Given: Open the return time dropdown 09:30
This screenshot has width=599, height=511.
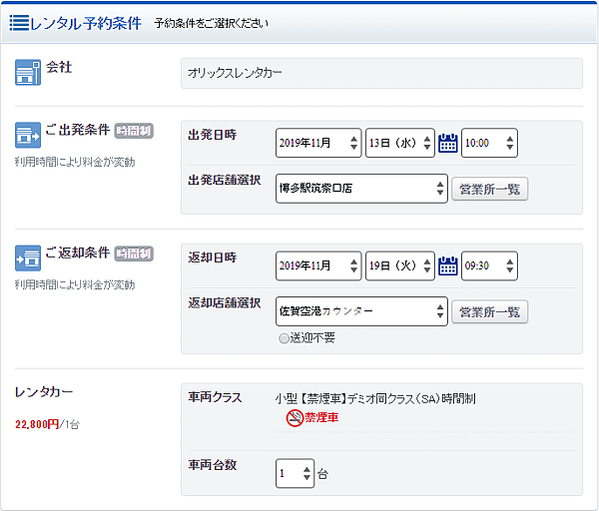Looking at the screenshot, I should point(489,266).
